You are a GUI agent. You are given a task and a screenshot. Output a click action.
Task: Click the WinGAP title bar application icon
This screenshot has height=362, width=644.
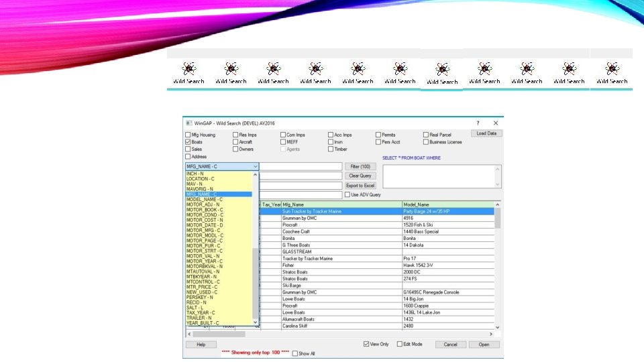click(189, 123)
